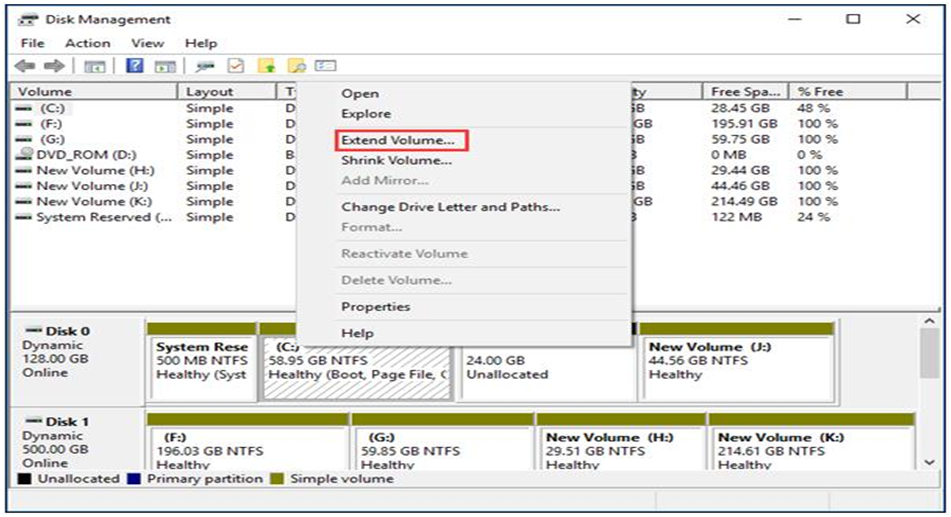Image resolution: width=951 pixels, height=517 pixels.
Task: Sort by the Volume column header
Action: pos(94,92)
